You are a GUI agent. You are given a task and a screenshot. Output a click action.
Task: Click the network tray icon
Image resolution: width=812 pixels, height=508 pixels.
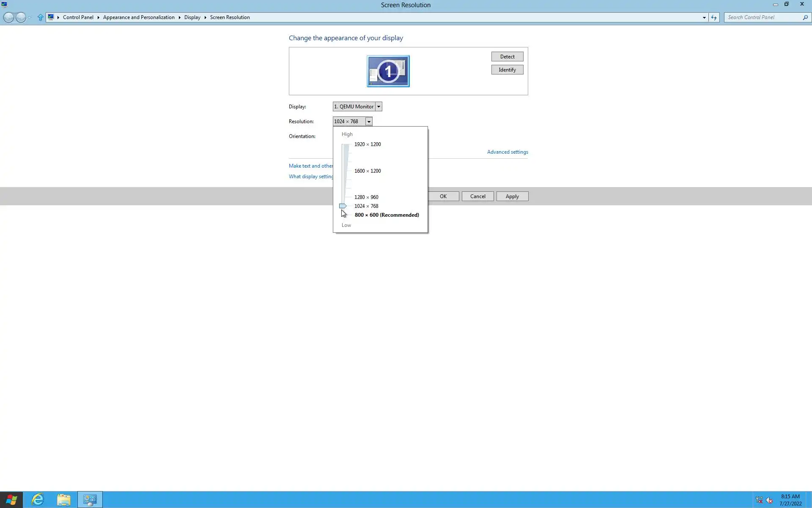(x=759, y=500)
